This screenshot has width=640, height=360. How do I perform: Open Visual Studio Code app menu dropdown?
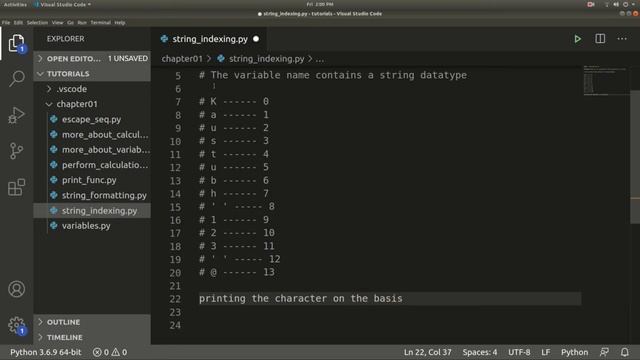pos(62,4)
